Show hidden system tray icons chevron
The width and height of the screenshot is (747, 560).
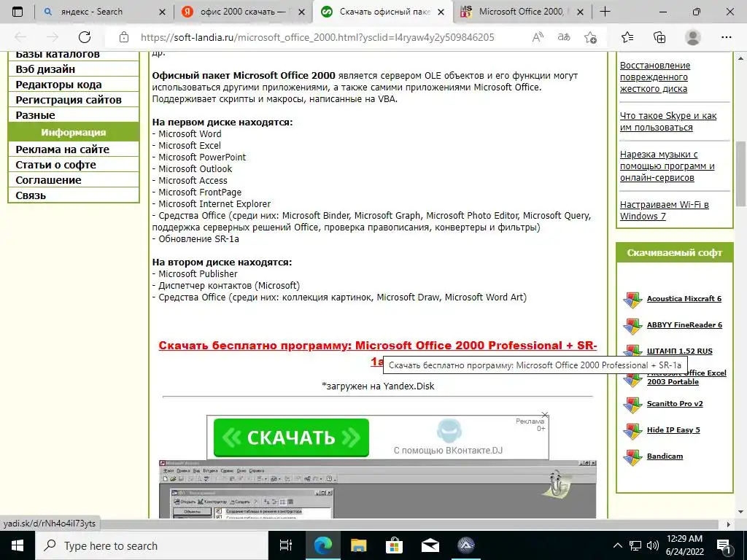(x=617, y=545)
